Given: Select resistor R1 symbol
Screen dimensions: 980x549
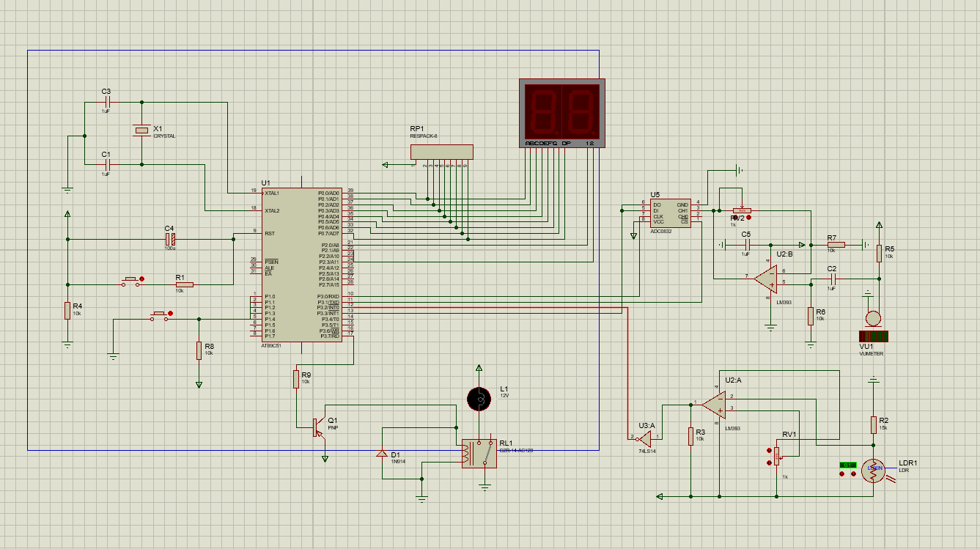Looking at the screenshot, I should (184, 284).
